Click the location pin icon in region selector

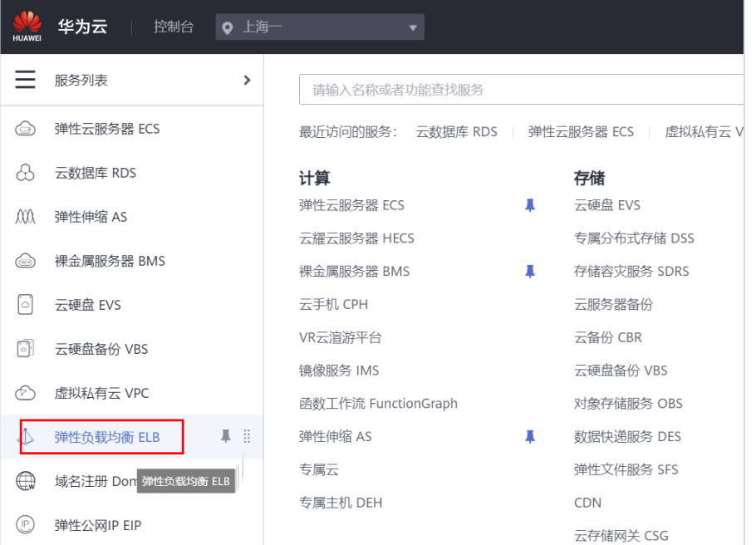pos(227,28)
